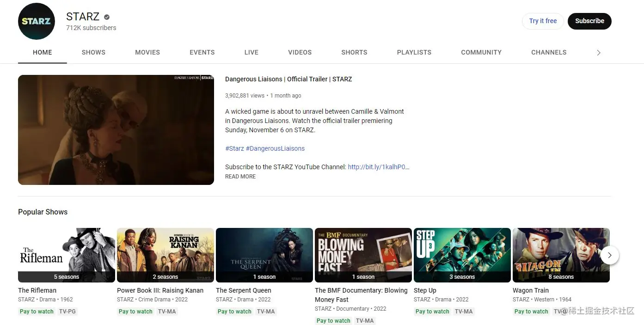Open the Blowing Money Fast thumbnail
The height and width of the screenshot is (325, 644).
(363, 255)
